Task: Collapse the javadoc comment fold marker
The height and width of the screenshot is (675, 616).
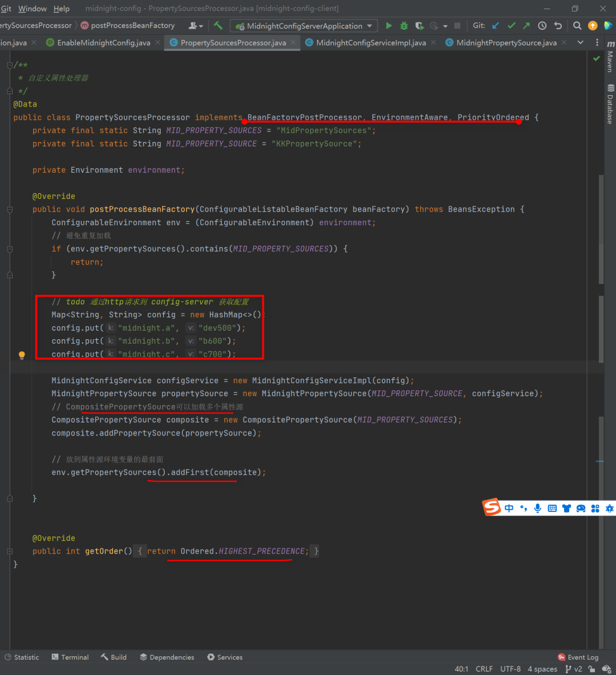Action: [x=10, y=65]
